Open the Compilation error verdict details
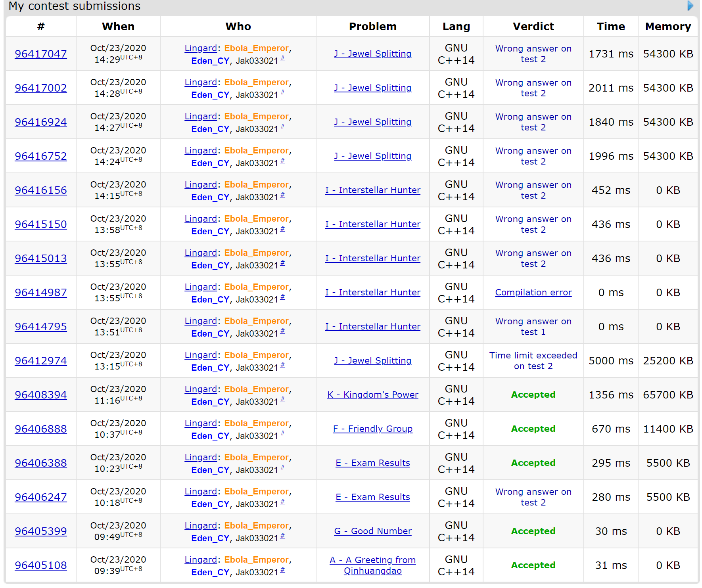The height and width of the screenshot is (588, 702). click(533, 293)
